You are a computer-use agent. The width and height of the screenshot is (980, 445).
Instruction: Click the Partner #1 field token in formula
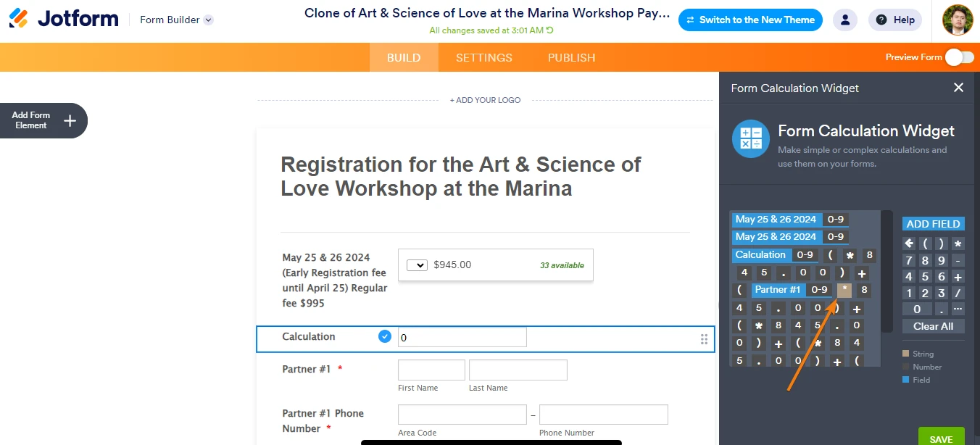pos(777,290)
